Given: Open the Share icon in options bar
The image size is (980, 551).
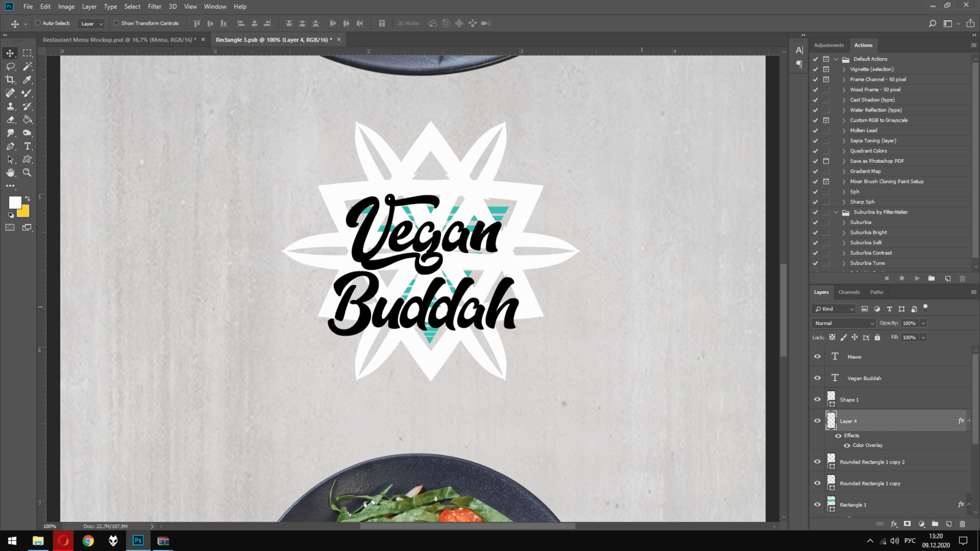Looking at the screenshot, I should (x=970, y=23).
